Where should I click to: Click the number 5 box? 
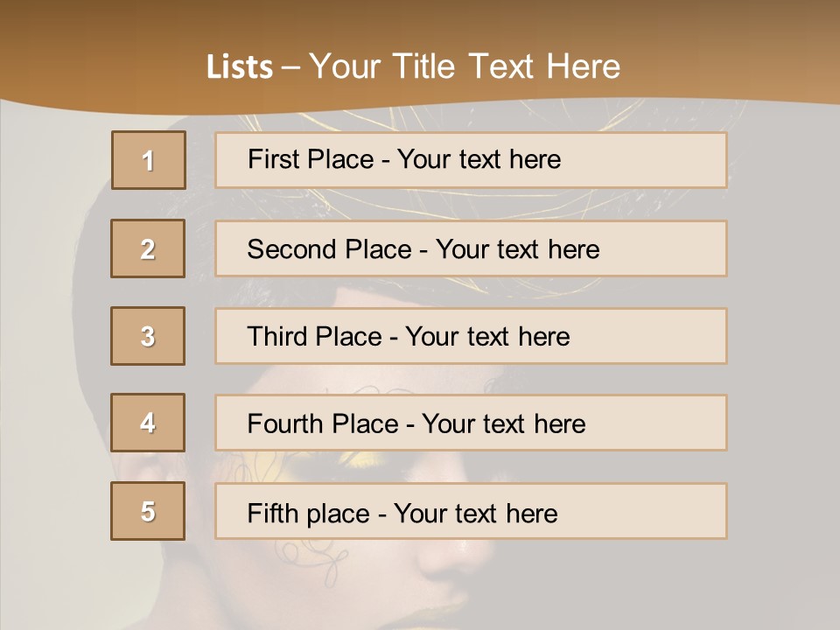[148, 511]
